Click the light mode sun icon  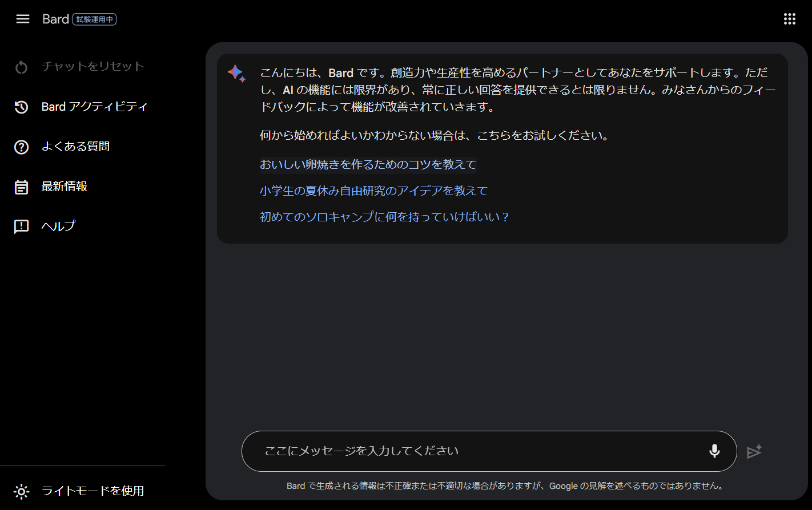coord(21,491)
